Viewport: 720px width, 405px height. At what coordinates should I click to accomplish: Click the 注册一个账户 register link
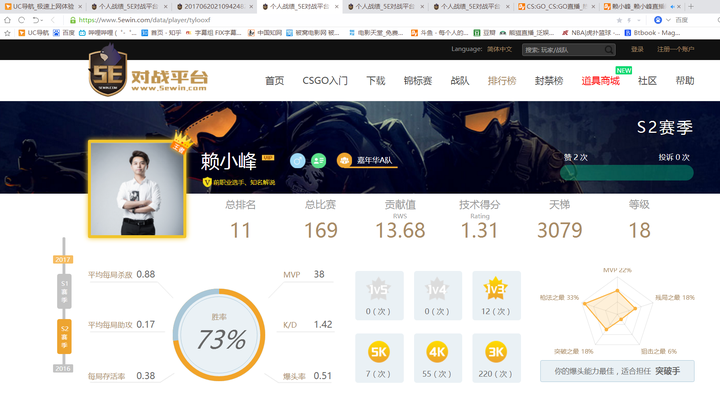[x=675, y=49]
